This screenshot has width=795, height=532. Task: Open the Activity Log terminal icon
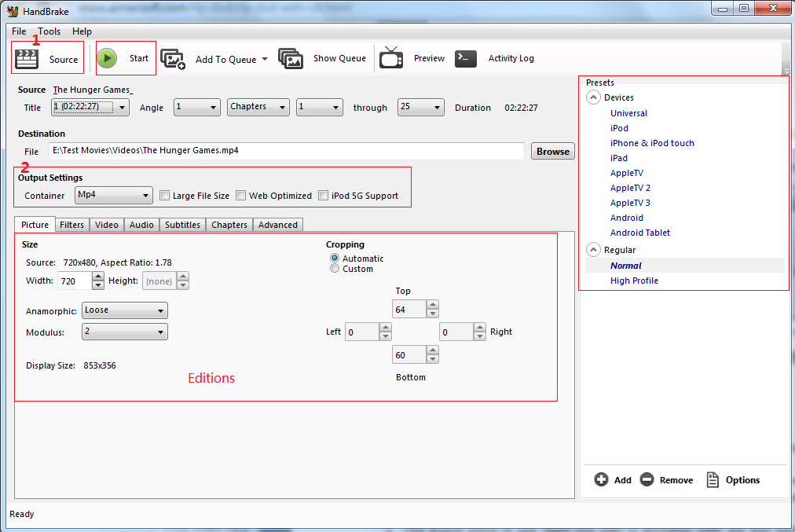pos(466,59)
